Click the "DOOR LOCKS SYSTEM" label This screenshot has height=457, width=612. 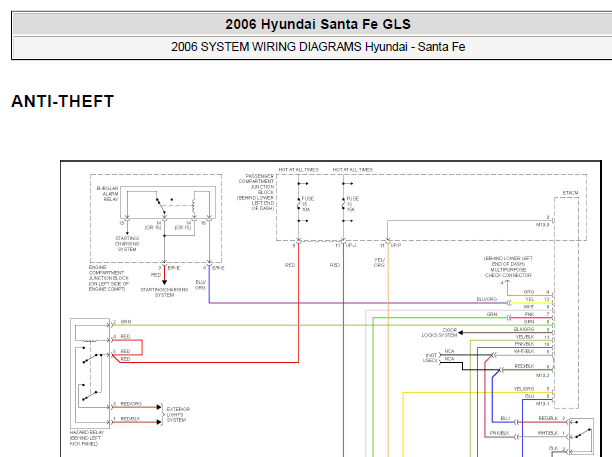[439, 333]
